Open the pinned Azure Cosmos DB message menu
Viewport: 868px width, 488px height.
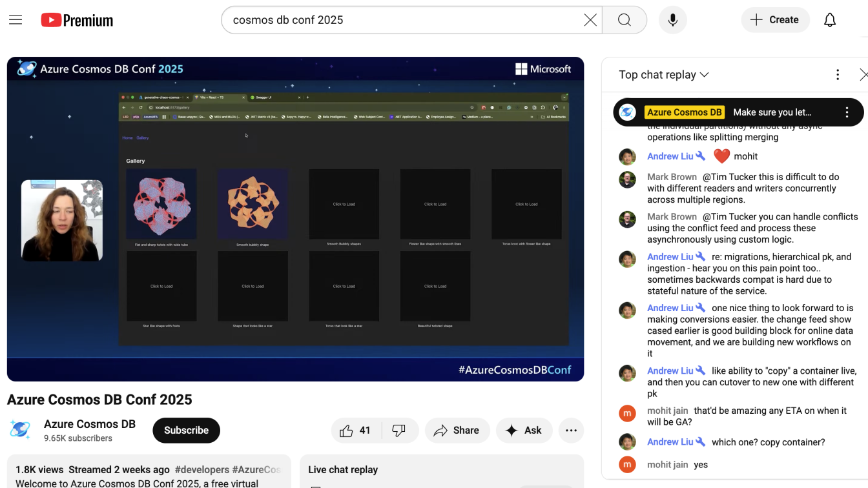tap(847, 112)
